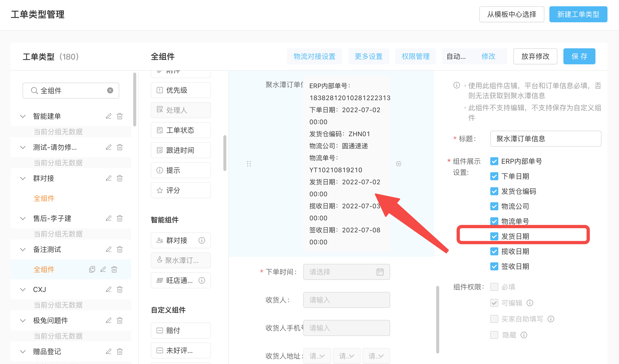This screenshot has height=364, width=619.
Task: Edit the 备注测试 group
Action: pyautogui.click(x=108, y=249)
